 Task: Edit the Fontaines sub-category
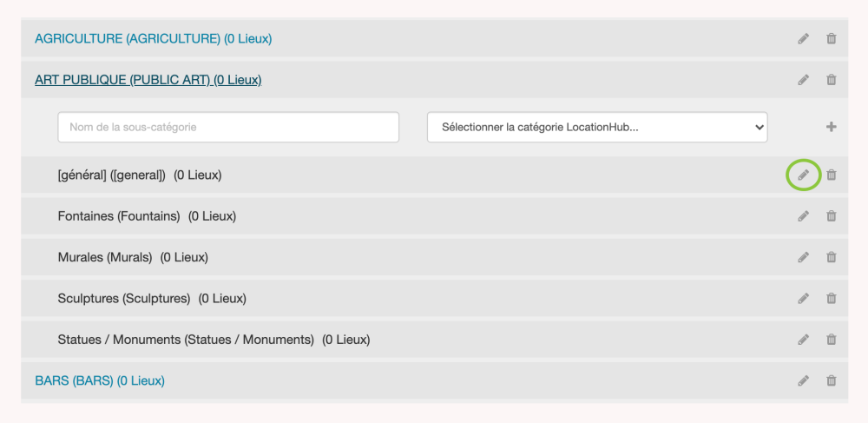pos(804,216)
